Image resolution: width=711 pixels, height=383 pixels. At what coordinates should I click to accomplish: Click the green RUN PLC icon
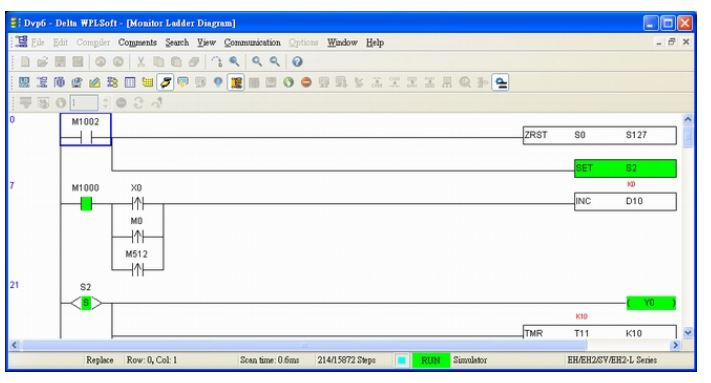288,82
